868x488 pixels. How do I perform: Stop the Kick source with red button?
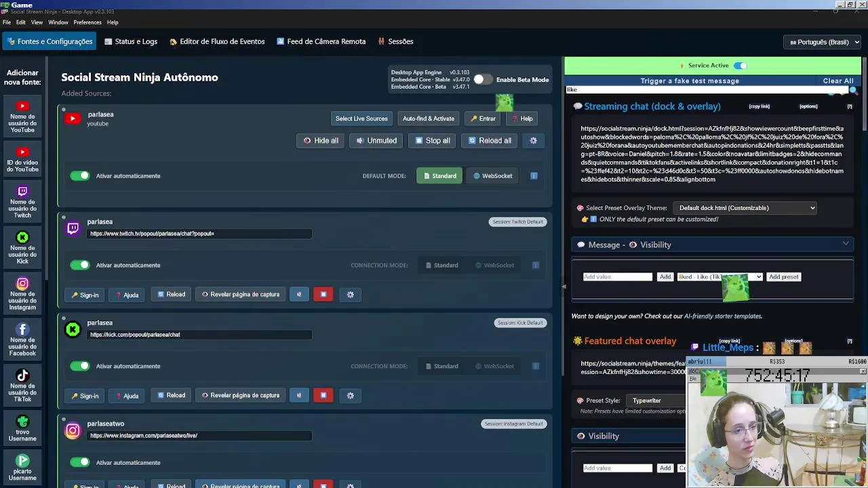pos(323,395)
